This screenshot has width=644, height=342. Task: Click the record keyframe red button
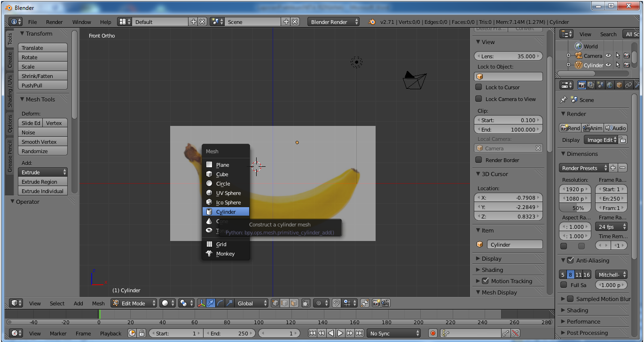tap(433, 333)
